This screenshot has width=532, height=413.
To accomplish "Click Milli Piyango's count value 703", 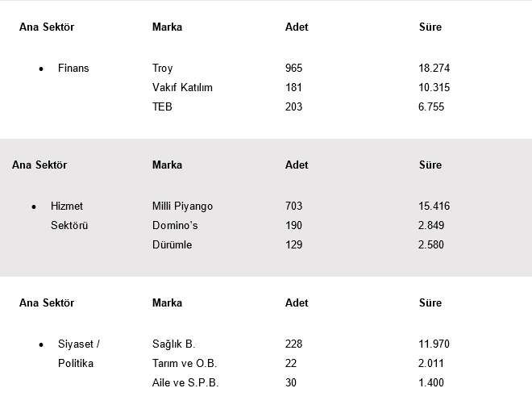I will coord(294,206).
